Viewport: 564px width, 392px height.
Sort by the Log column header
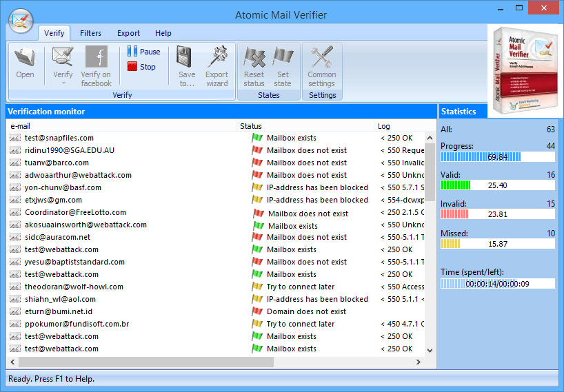399,126
